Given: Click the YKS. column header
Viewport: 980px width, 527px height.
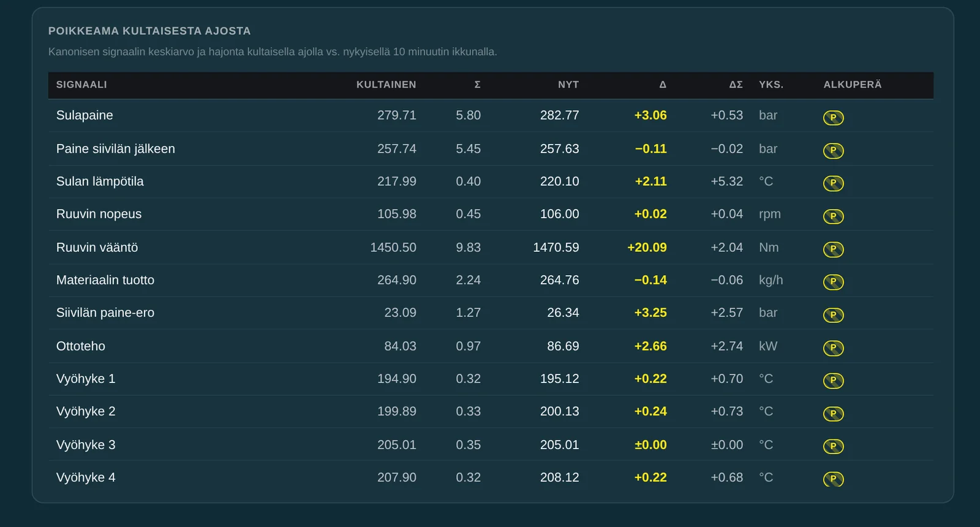Looking at the screenshot, I should tap(771, 85).
